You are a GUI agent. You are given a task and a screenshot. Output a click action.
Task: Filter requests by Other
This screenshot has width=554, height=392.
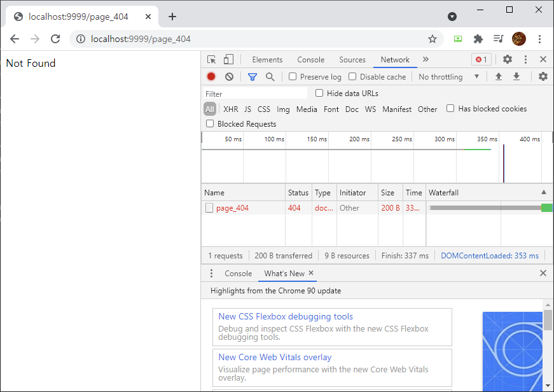pyautogui.click(x=427, y=109)
